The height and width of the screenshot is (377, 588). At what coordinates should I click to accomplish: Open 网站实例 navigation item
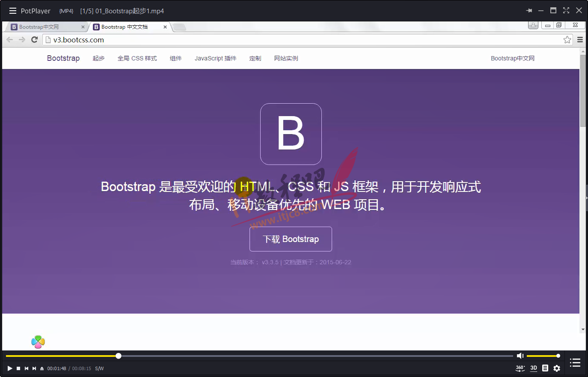pyautogui.click(x=286, y=58)
